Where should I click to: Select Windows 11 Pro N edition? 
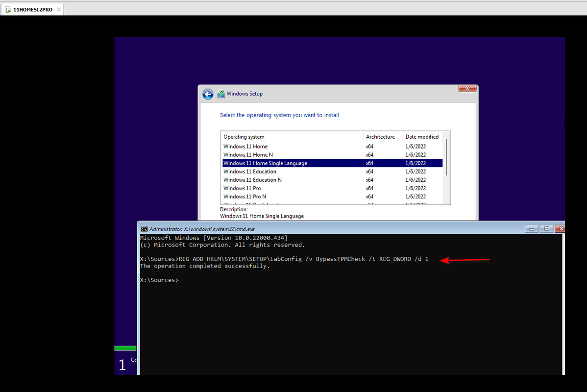[332, 196]
